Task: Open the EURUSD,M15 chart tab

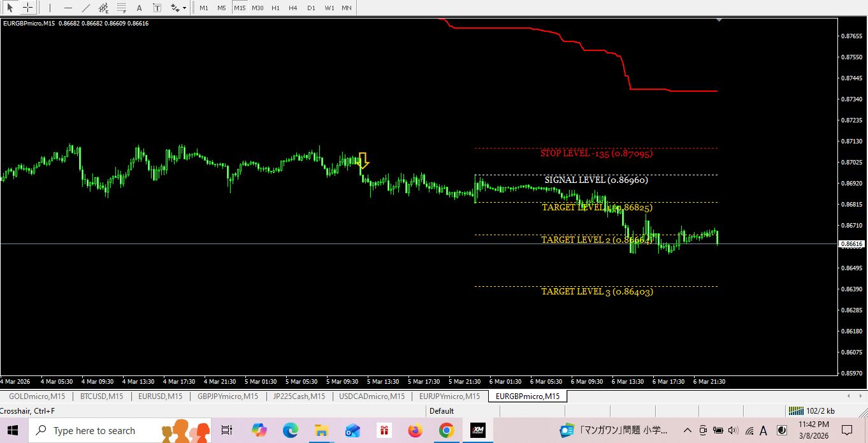Action: point(161,396)
